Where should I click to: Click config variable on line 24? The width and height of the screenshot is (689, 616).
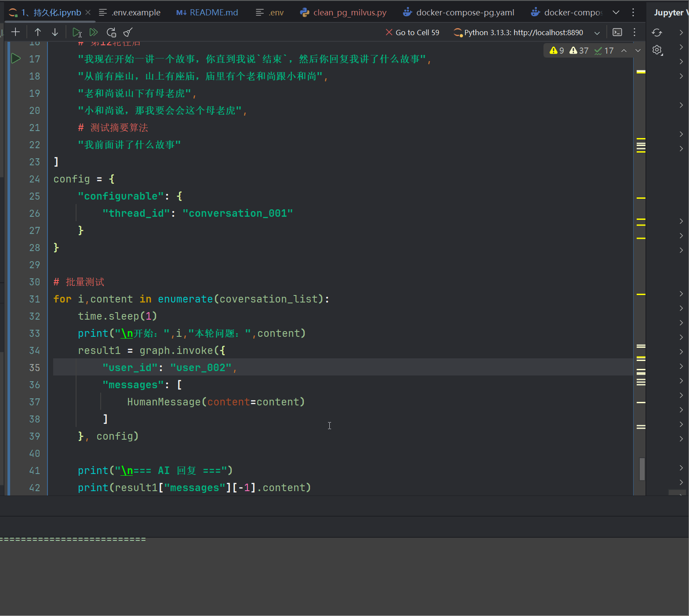point(72,179)
